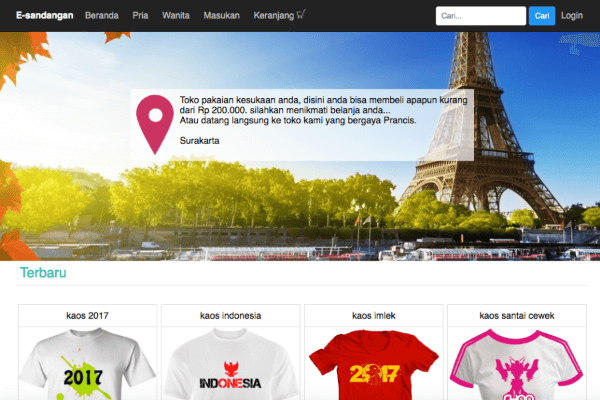Click the Login link in navbar

click(x=572, y=16)
